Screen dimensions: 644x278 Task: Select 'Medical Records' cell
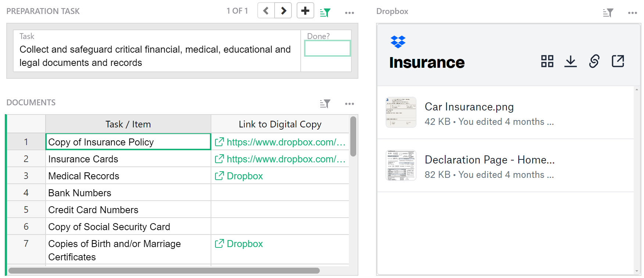[128, 176]
